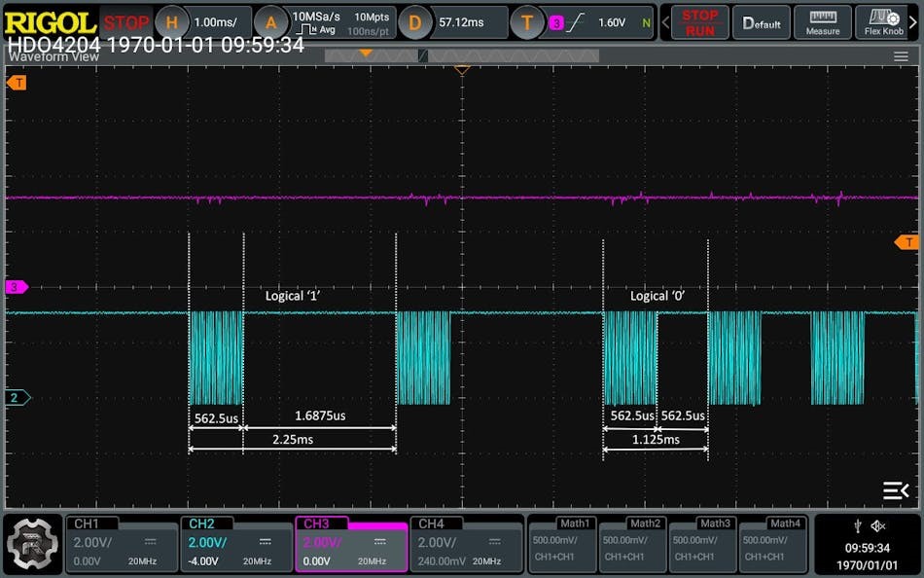924x578 pixels.
Task: Open the Math1 settings box
Action: (x=561, y=544)
